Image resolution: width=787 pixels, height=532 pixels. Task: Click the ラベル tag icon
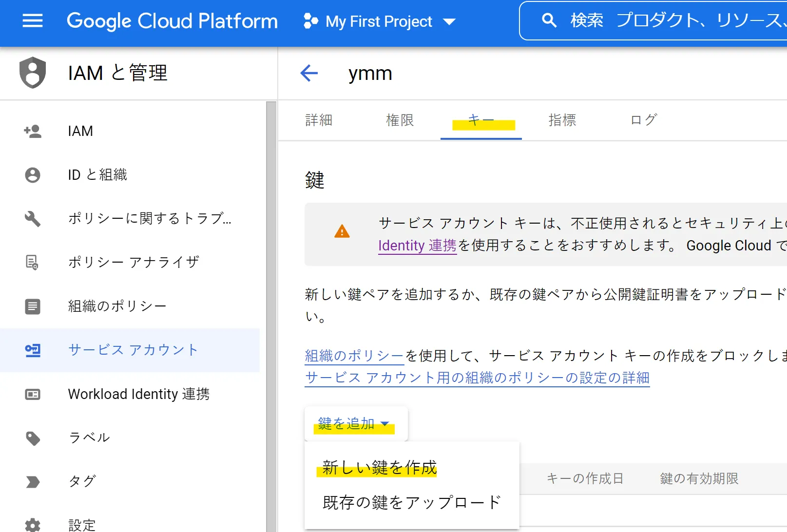[33, 438]
